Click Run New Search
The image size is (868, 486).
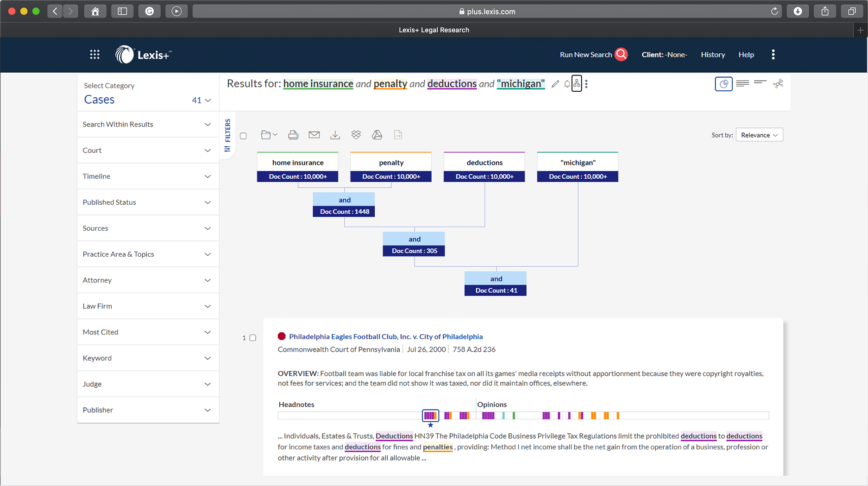click(x=585, y=55)
